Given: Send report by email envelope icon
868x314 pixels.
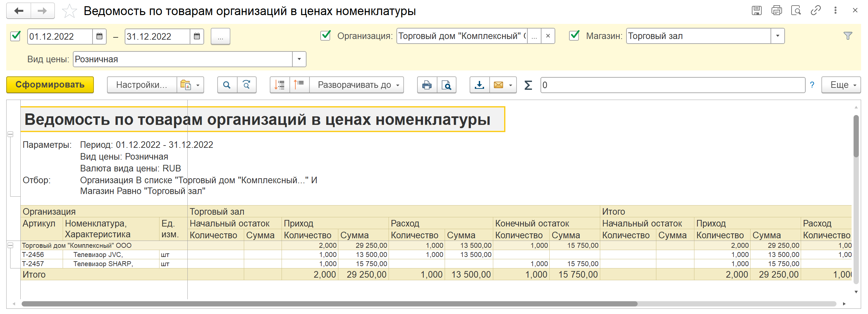Looking at the screenshot, I should 498,85.
